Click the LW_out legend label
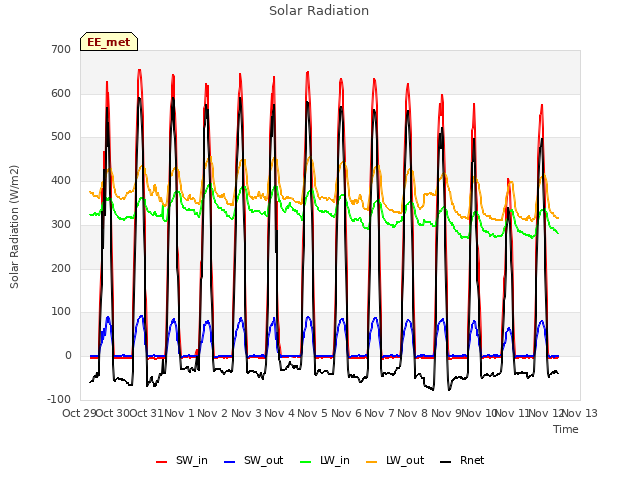 (x=405, y=460)
